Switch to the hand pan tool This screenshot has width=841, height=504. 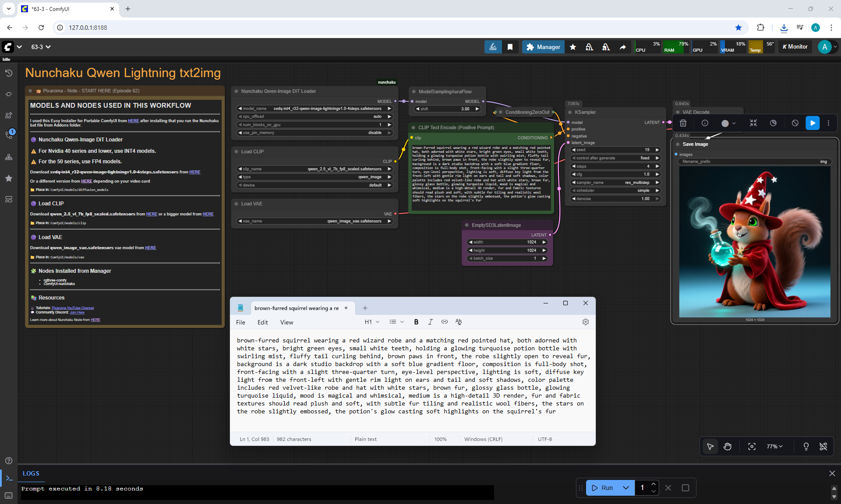(728, 446)
